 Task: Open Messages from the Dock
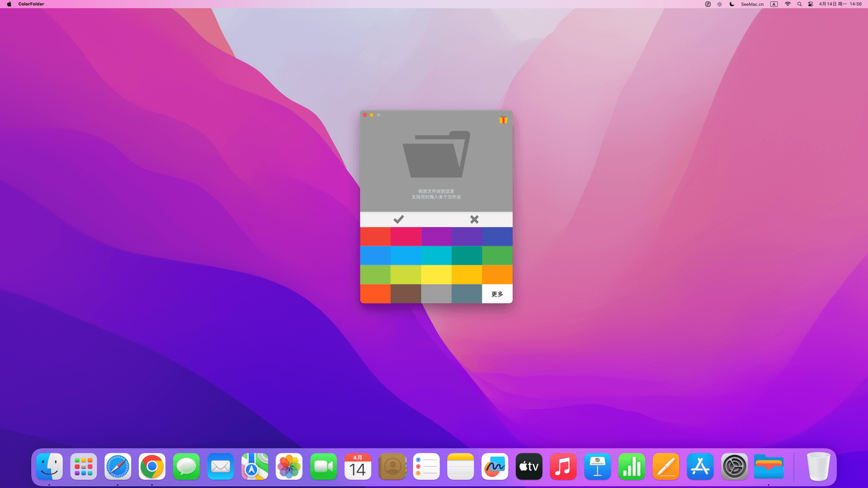pos(186,466)
